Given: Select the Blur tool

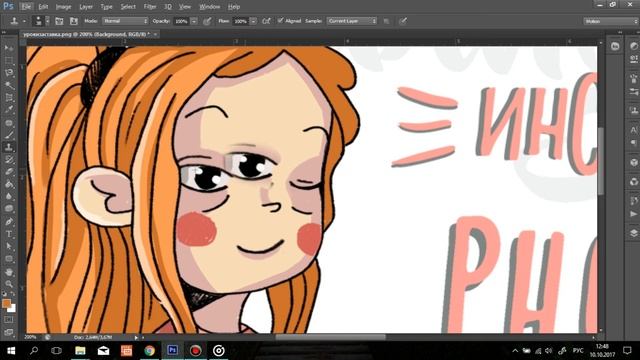Looking at the screenshot, I should click(9, 196).
